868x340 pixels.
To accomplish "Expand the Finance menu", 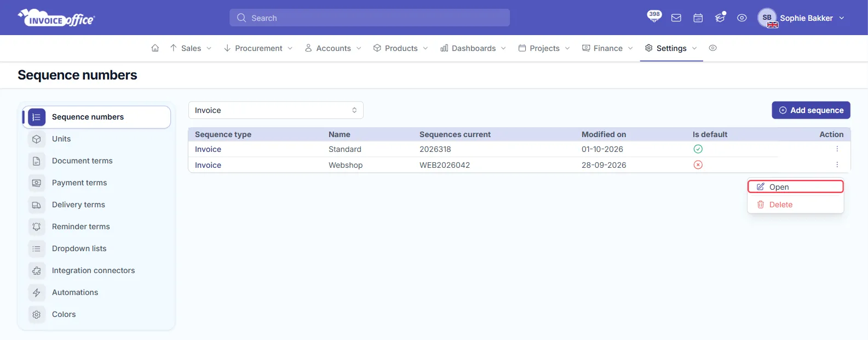I will [x=608, y=48].
